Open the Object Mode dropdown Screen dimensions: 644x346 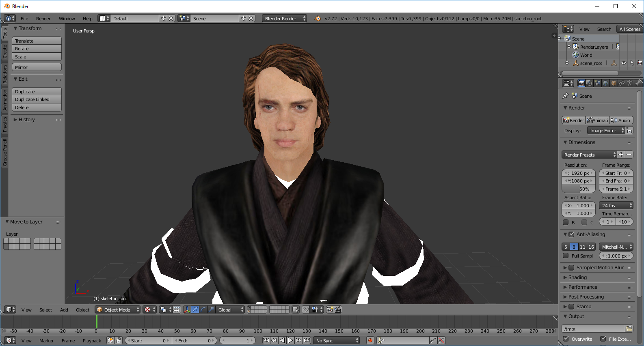point(118,309)
